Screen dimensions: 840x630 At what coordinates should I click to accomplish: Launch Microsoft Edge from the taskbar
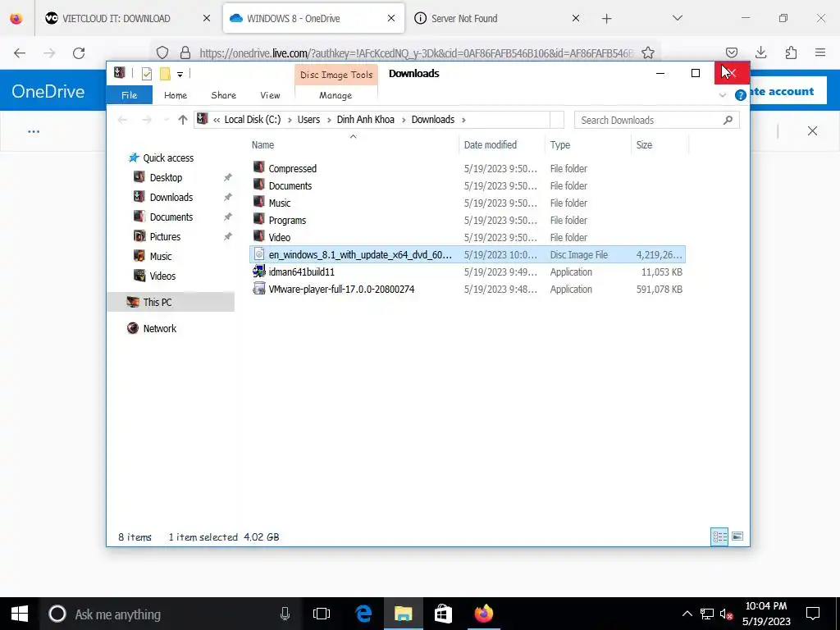click(x=363, y=614)
